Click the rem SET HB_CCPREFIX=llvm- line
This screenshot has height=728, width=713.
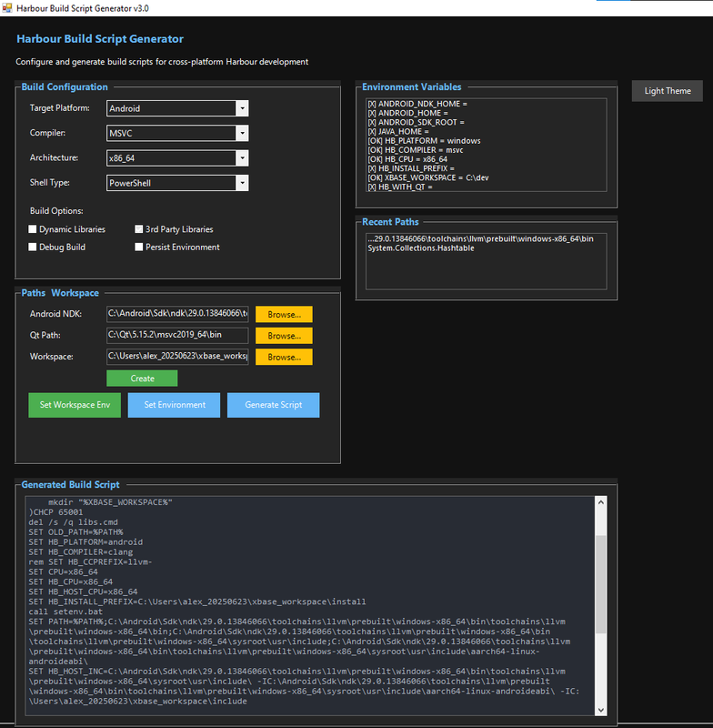point(90,562)
